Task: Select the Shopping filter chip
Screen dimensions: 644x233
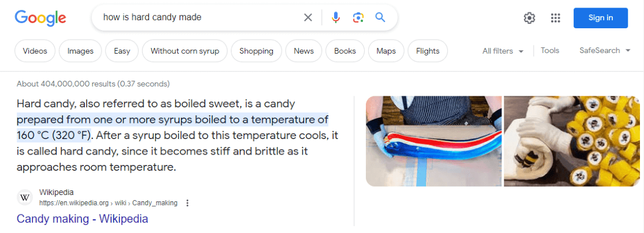Action: [x=256, y=51]
